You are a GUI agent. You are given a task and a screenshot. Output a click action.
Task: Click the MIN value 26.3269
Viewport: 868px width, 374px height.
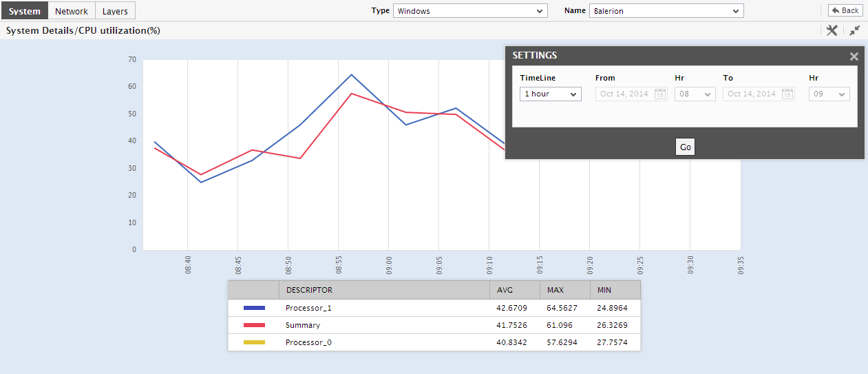point(613,325)
